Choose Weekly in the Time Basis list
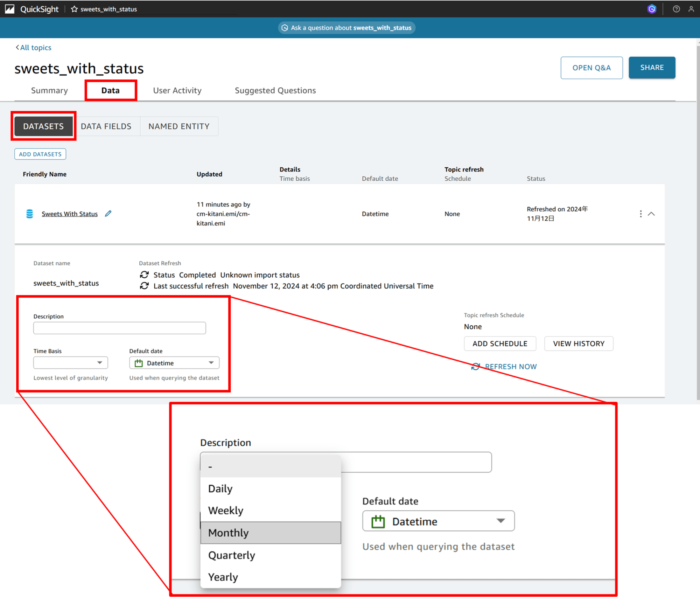This screenshot has width=700, height=597. (271, 511)
